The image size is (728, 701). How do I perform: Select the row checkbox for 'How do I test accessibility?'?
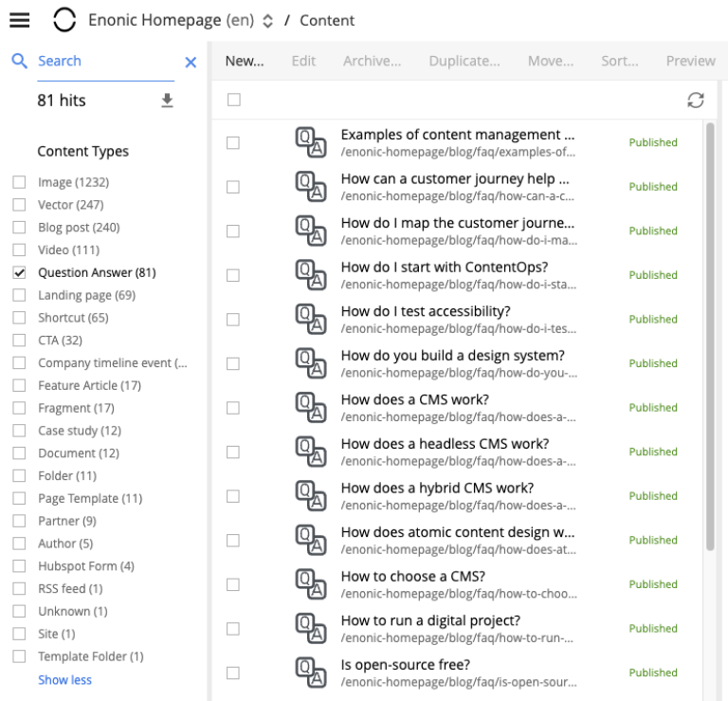click(233, 320)
